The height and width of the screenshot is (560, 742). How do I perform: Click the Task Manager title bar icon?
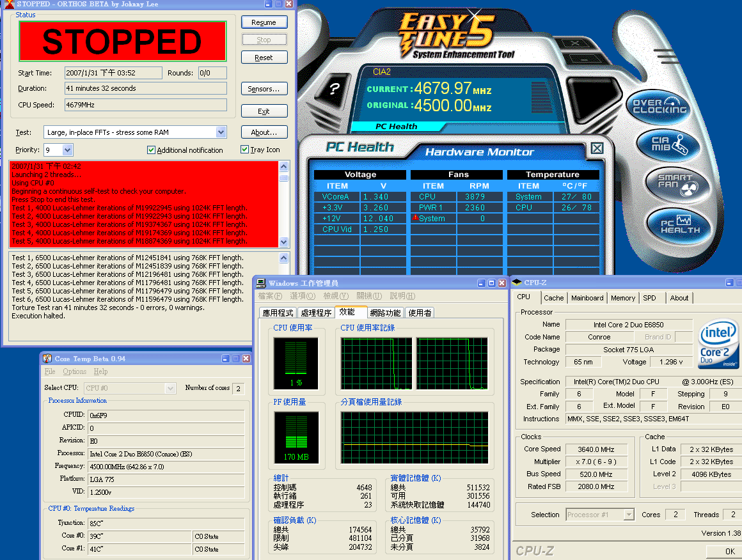coord(261,283)
